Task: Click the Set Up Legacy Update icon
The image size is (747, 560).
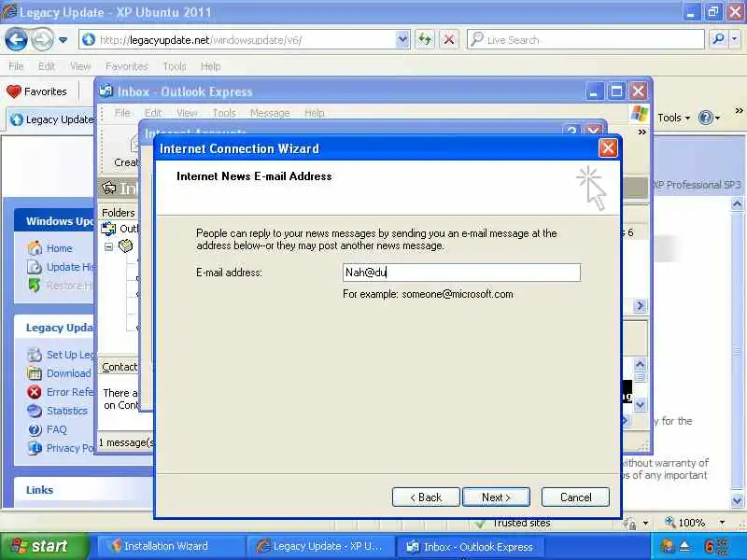Action: pyautogui.click(x=35, y=355)
